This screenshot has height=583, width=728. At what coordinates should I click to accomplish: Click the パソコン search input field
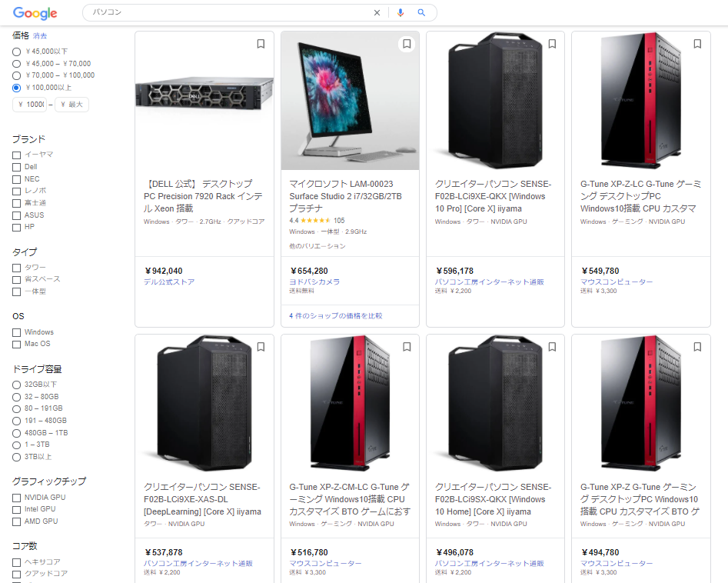coord(231,13)
